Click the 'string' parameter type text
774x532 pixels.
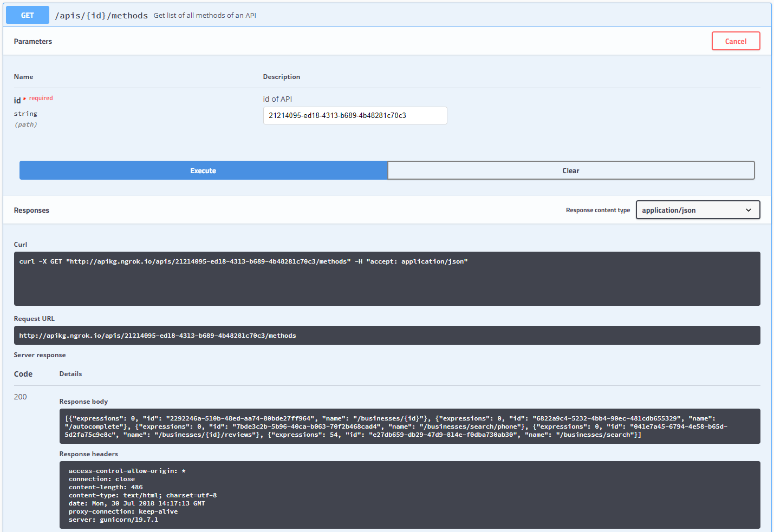pyautogui.click(x=25, y=114)
